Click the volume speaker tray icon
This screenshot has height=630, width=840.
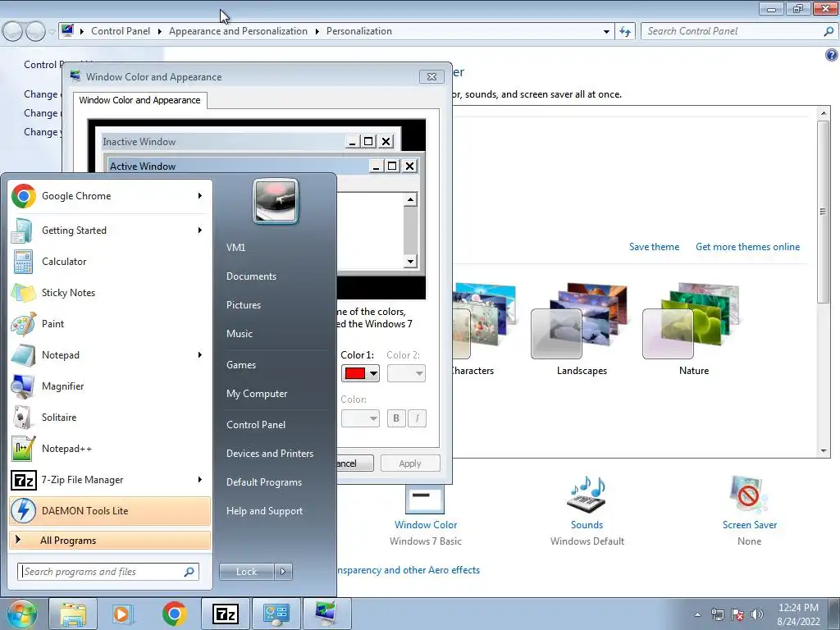coord(757,614)
